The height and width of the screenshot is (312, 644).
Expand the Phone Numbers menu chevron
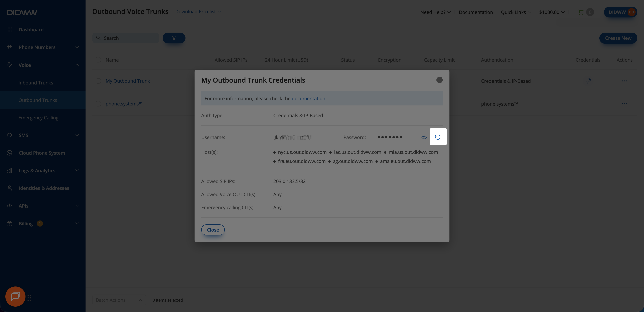77,47
